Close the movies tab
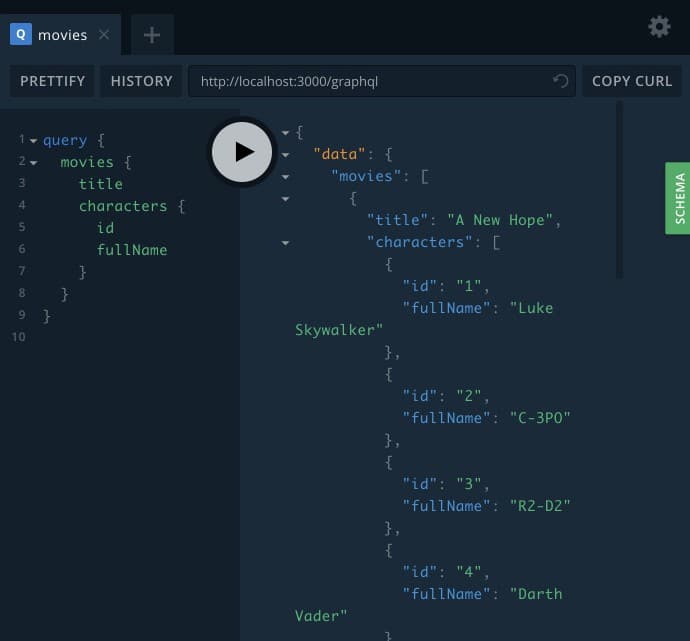 104,34
